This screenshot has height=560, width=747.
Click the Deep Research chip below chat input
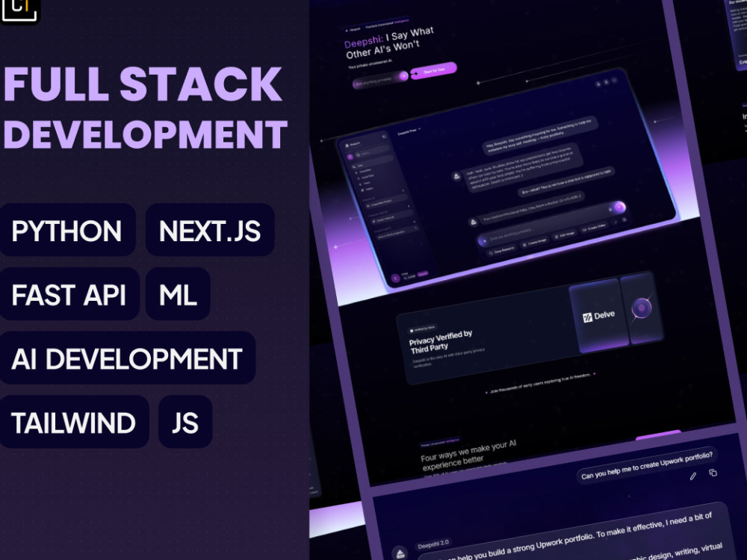501,250
